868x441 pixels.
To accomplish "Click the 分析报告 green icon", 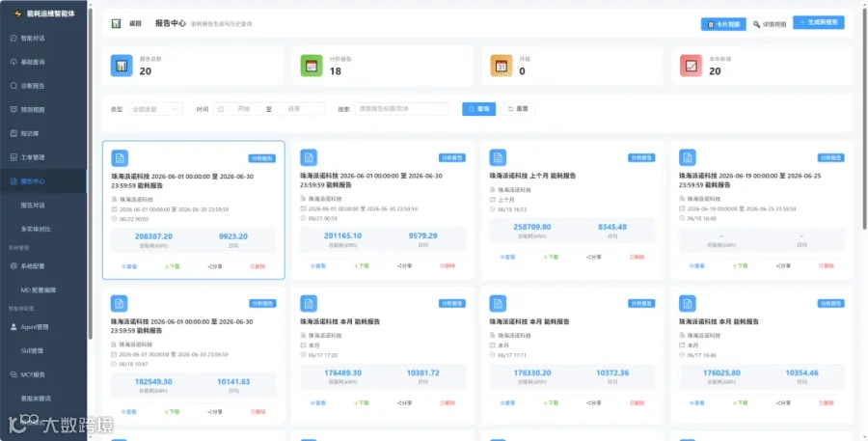I will (312, 66).
